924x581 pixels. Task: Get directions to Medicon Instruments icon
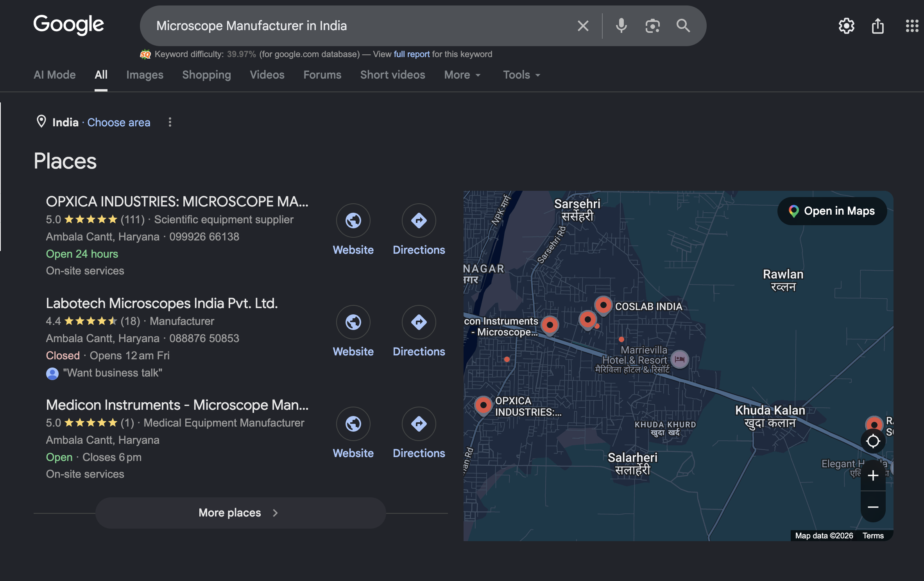pos(419,423)
